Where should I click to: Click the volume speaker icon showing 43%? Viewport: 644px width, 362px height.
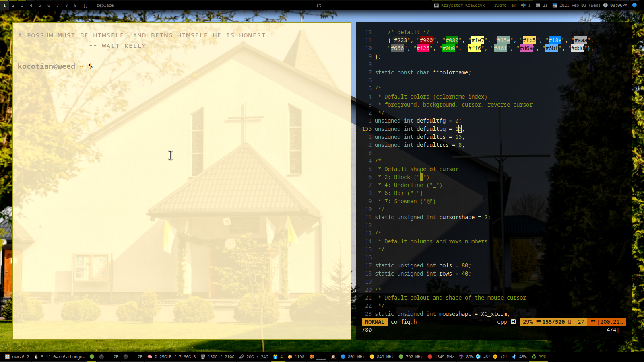point(514,357)
